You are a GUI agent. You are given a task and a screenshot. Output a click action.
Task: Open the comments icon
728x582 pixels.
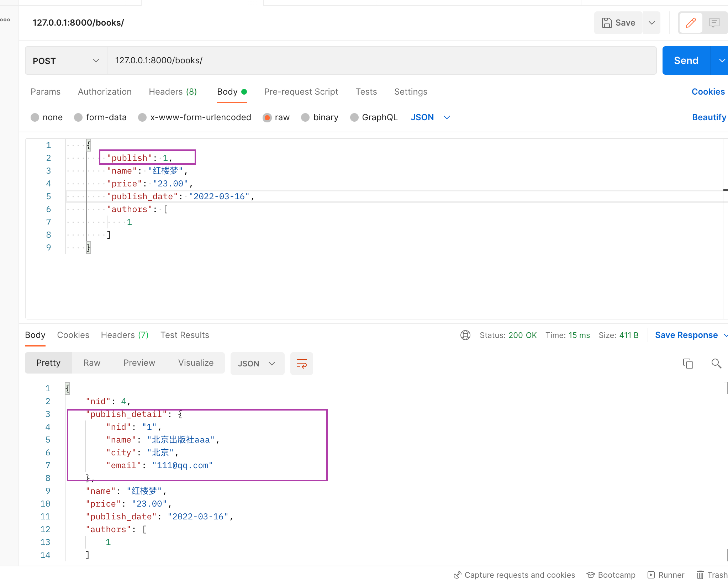pyautogui.click(x=714, y=23)
